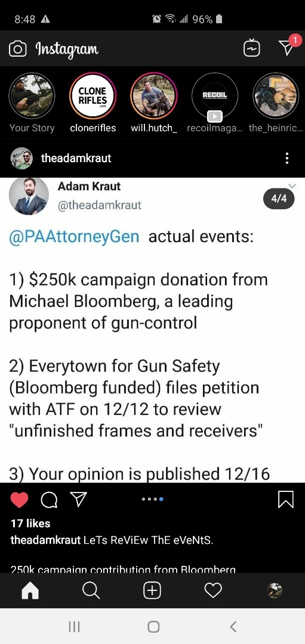Save post with bookmark icon

click(286, 500)
